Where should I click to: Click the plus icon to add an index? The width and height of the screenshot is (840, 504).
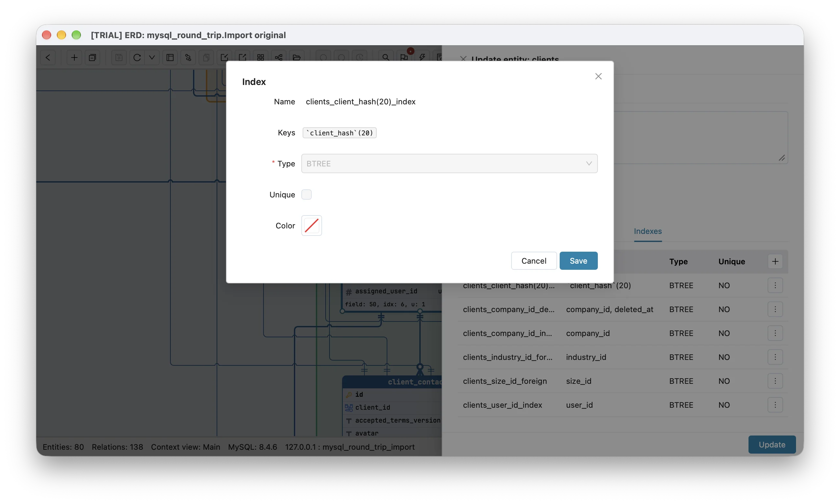[x=775, y=261]
